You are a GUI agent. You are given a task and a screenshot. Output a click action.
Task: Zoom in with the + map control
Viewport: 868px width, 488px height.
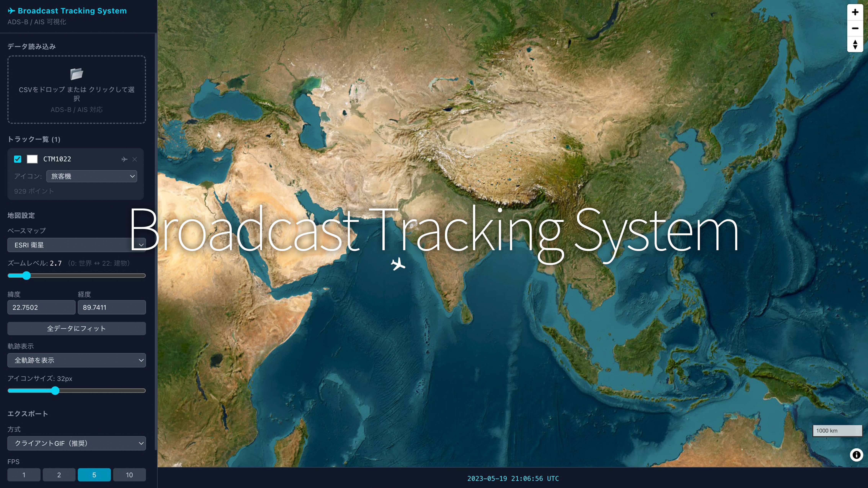tap(855, 12)
